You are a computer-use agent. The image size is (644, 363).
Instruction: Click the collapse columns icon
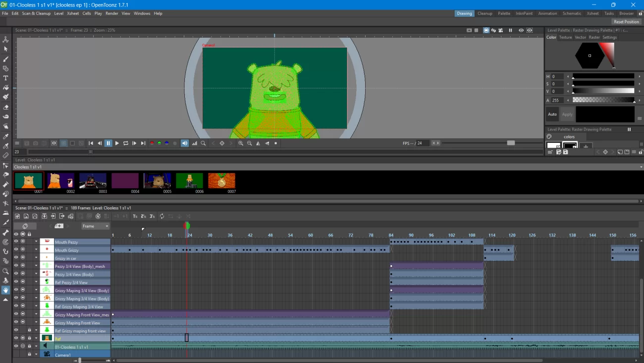pos(44,216)
